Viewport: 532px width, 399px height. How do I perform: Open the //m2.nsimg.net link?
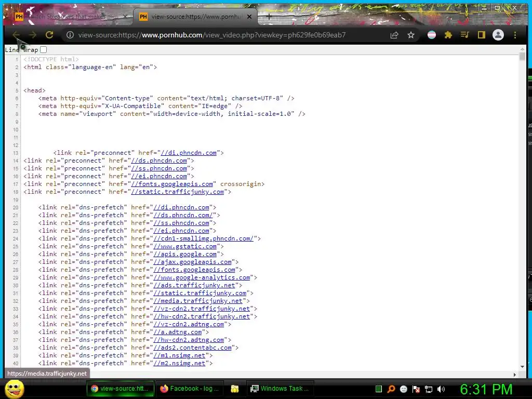point(179,363)
